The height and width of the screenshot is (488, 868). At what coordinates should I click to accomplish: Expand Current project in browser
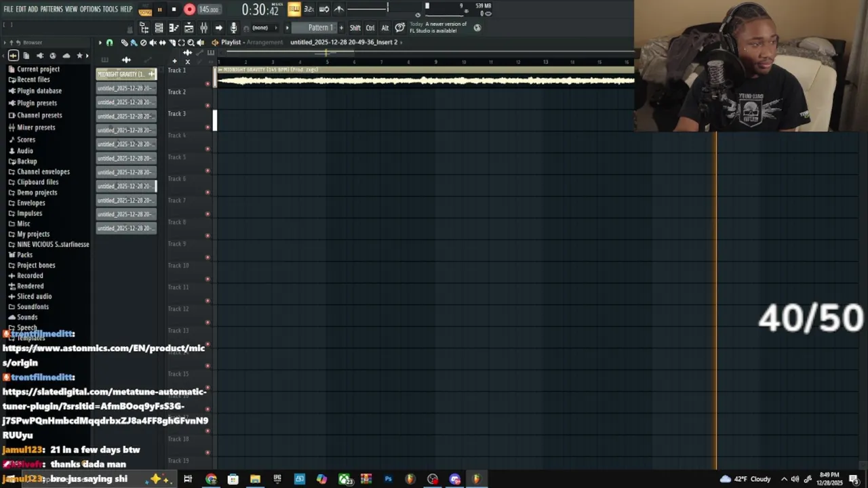coord(35,69)
